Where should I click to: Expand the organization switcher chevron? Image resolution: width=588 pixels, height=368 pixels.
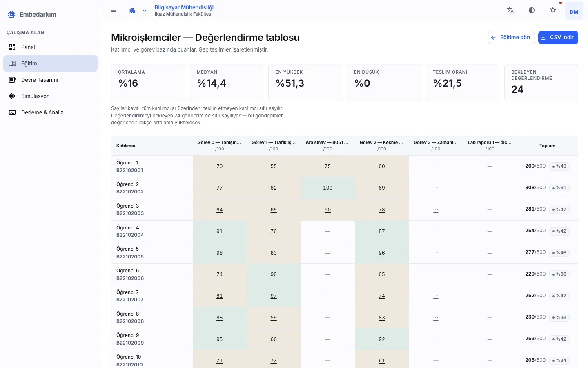tap(145, 11)
